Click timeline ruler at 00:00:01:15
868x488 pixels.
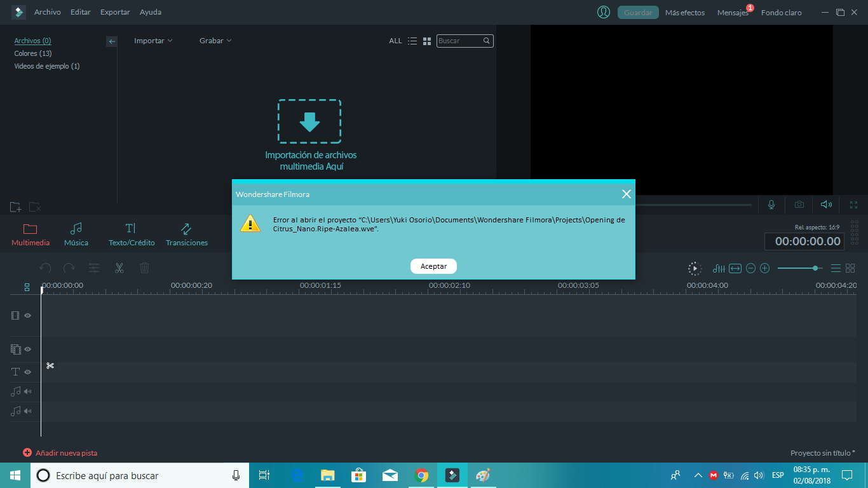(320, 285)
